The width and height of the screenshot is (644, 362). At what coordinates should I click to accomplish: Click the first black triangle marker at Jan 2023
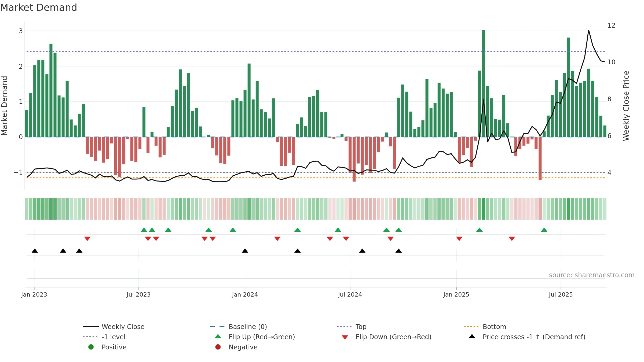(x=35, y=251)
